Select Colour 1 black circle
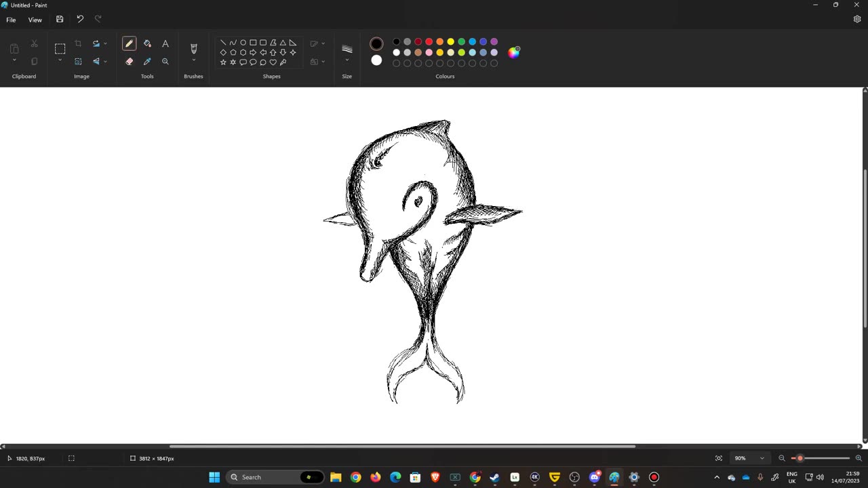The image size is (868, 488). (x=376, y=44)
